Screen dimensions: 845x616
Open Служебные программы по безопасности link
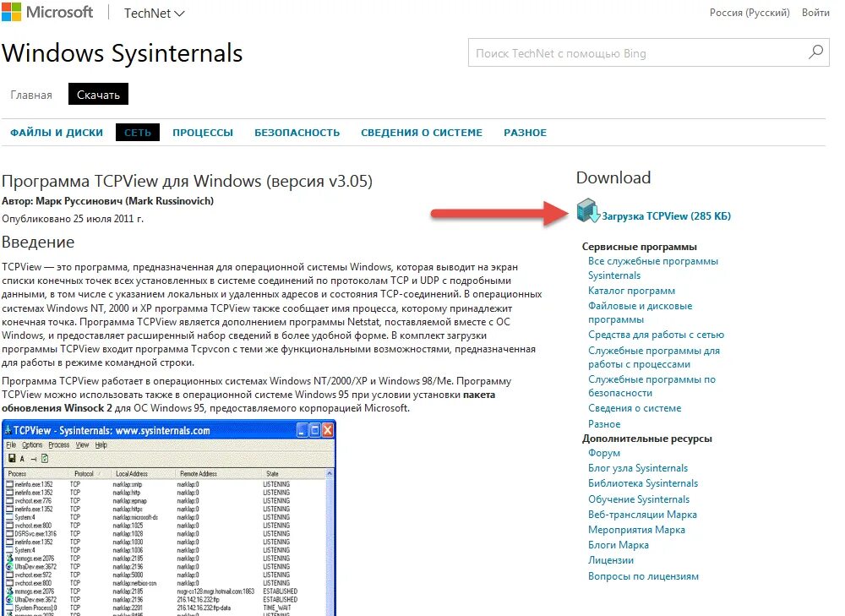pos(651,386)
